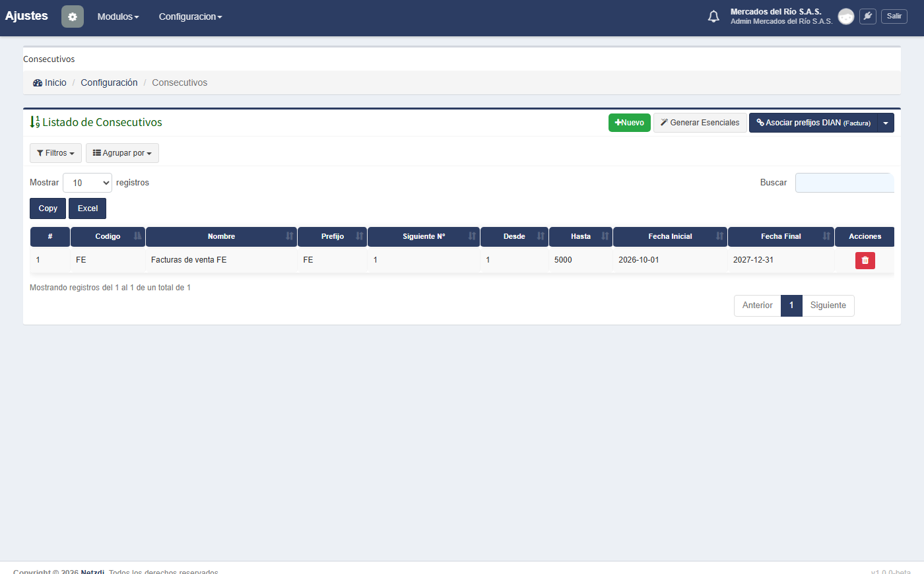Focus the Buscar search field

tap(845, 183)
